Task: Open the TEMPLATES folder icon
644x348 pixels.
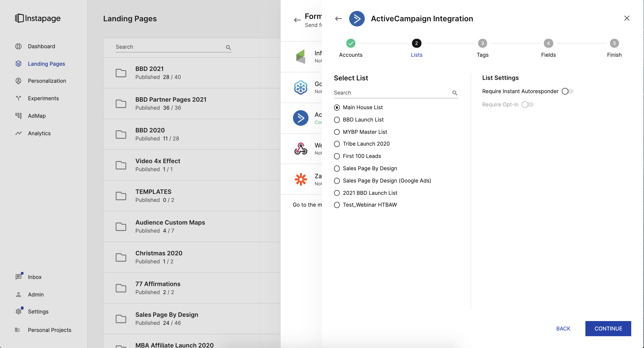Action: 121,196
